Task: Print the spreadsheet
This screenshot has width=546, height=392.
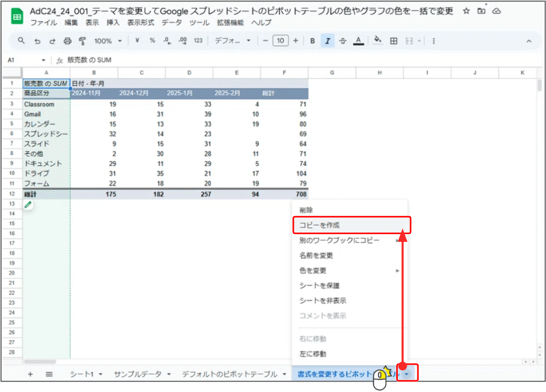Action: (67, 41)
